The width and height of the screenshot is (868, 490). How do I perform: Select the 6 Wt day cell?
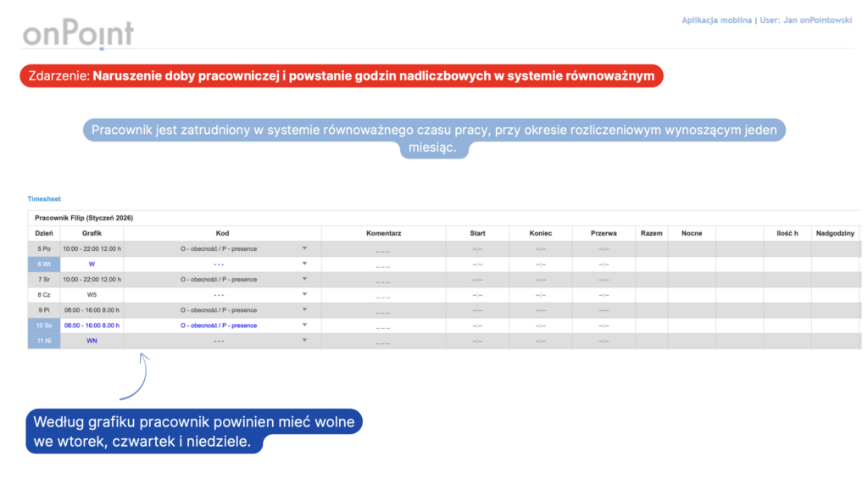coord(45,264)
